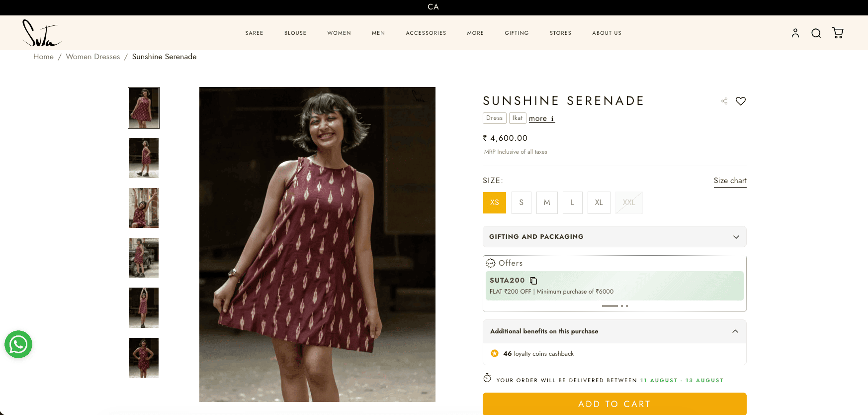
Task: Click '46 loyalty coins cashback' text
Action: [538, 354]
